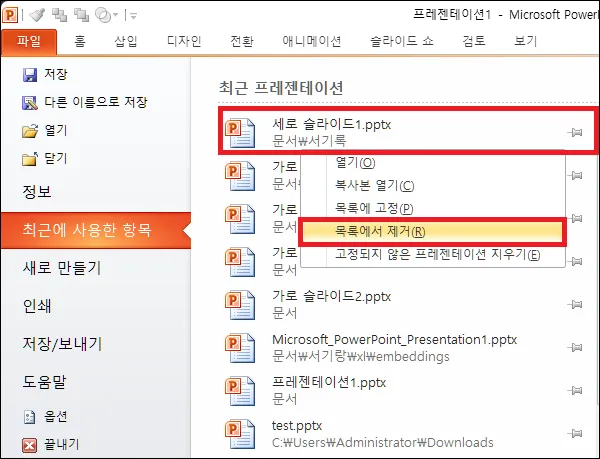Toggle pin for 프레젠테이션1.pptx
The height and width of the screenshot is (459, 600).
click(575, 391)
